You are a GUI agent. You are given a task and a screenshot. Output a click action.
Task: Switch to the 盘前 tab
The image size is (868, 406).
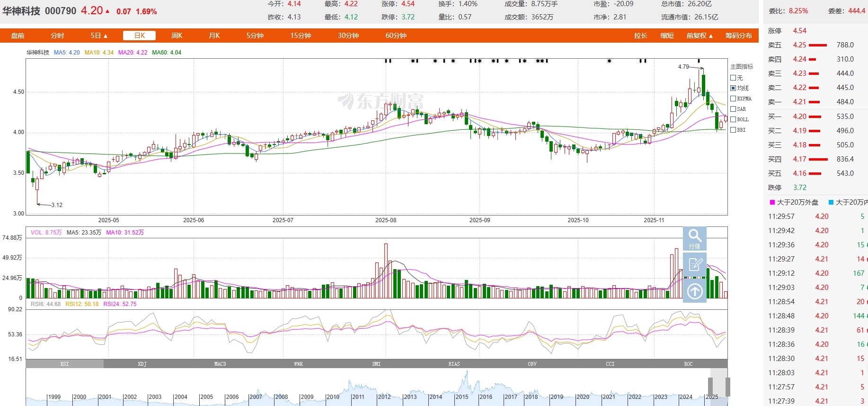(x=18, y=36)
